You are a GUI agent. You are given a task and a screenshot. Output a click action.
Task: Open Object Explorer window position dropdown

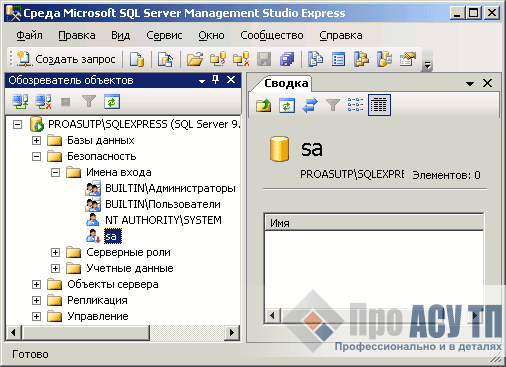pyautogui.click(x=202, y=81)
